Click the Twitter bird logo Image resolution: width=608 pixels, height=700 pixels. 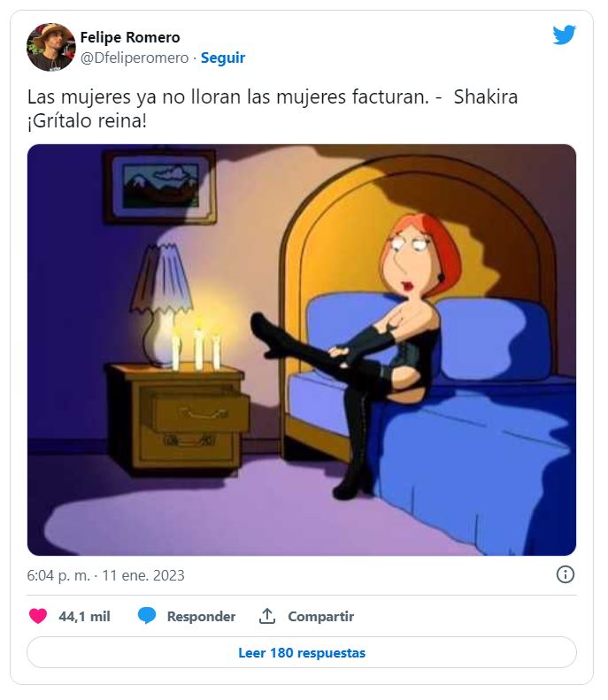[x=564, y=35]
